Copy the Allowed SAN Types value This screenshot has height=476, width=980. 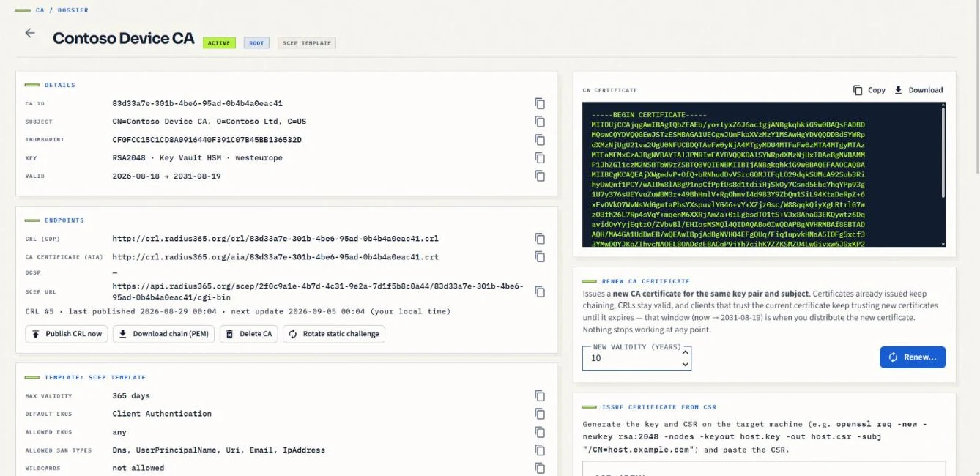(x=540, y=450)
